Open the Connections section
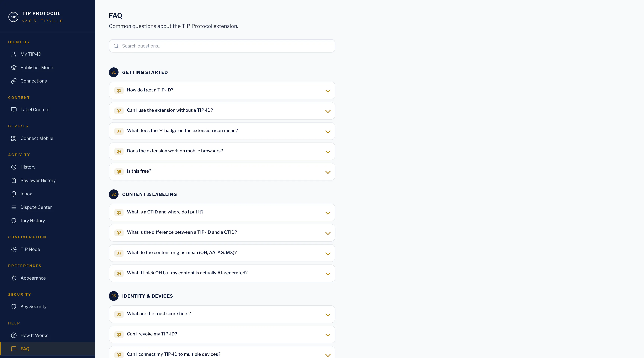This screenshot has height=358, width=644. 48,81
